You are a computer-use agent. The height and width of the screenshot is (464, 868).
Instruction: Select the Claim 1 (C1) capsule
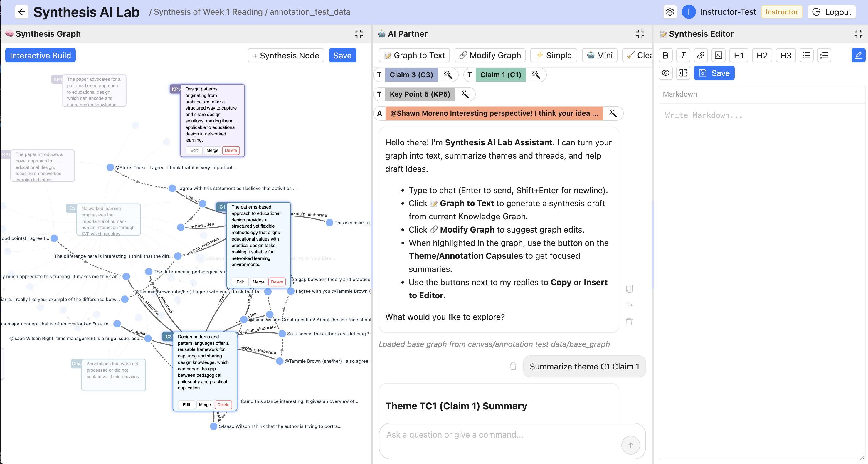(500, 75)
